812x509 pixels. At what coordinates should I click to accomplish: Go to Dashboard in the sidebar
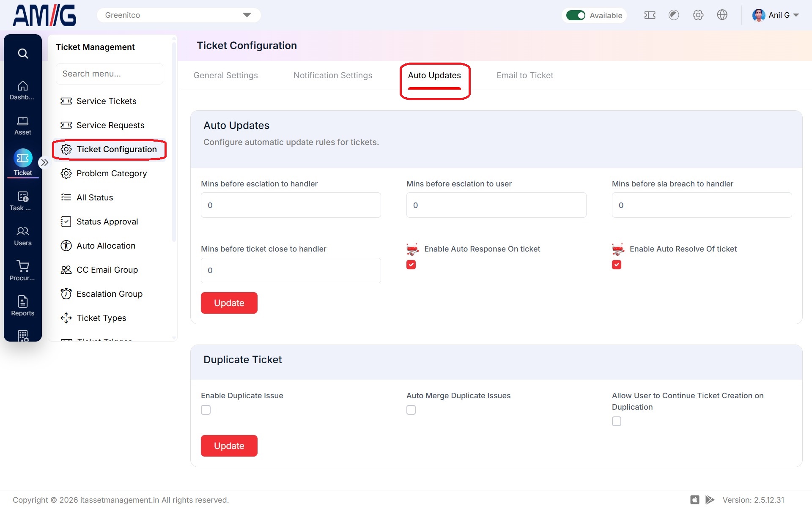(22, 90)
